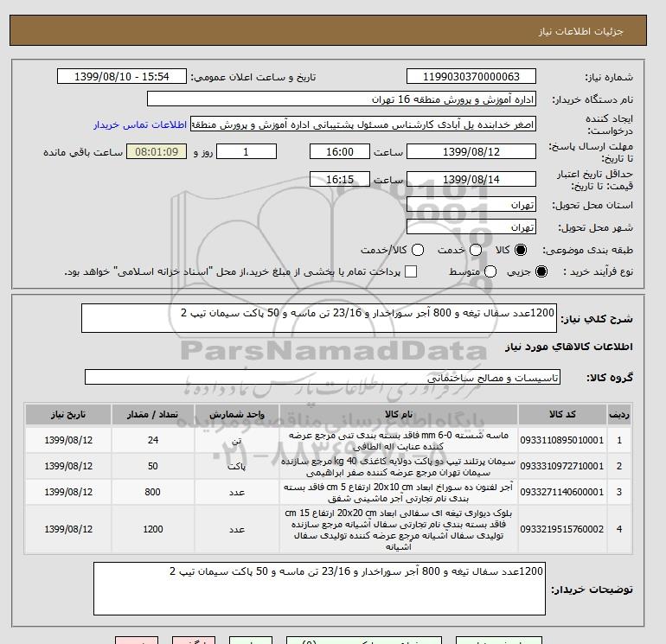Choose the جزیی purchase process option
The height and width of the screenshot is (644, 666).
541,271
